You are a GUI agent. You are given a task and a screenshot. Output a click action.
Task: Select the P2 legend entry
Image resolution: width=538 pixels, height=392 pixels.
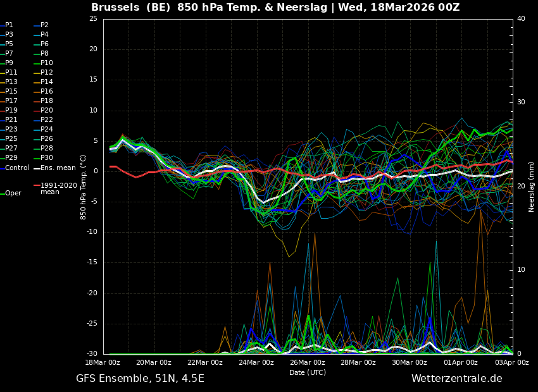coord(44,25)
